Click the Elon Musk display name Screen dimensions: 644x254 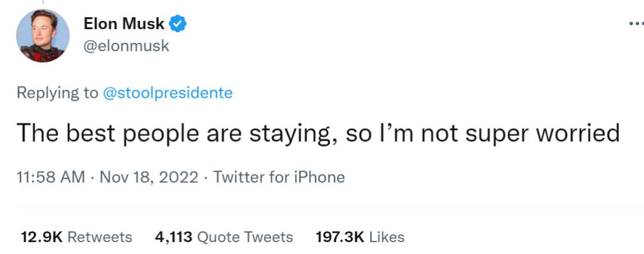(123, 24)
